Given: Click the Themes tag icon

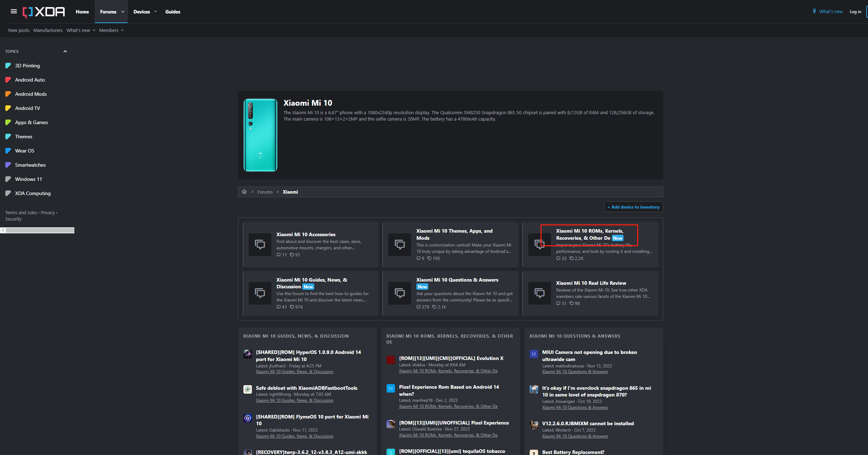Looking at the screenshot, I should pos(8,137).
